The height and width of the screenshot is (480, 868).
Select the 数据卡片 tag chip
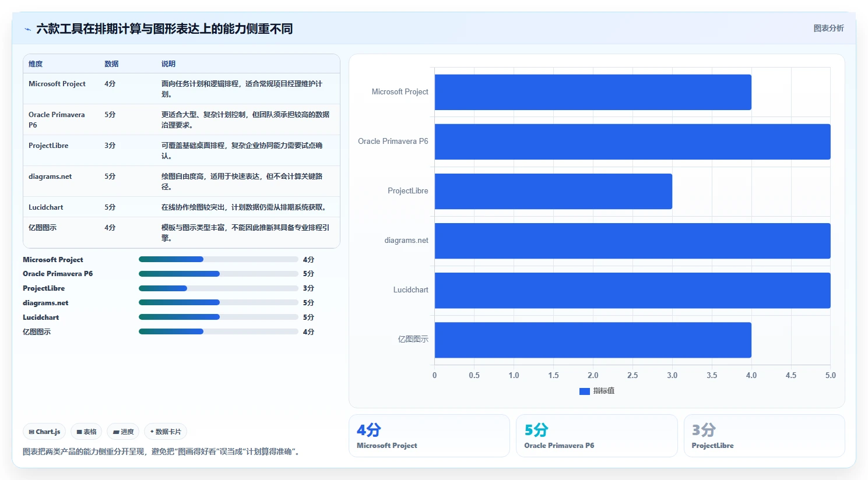166,432
